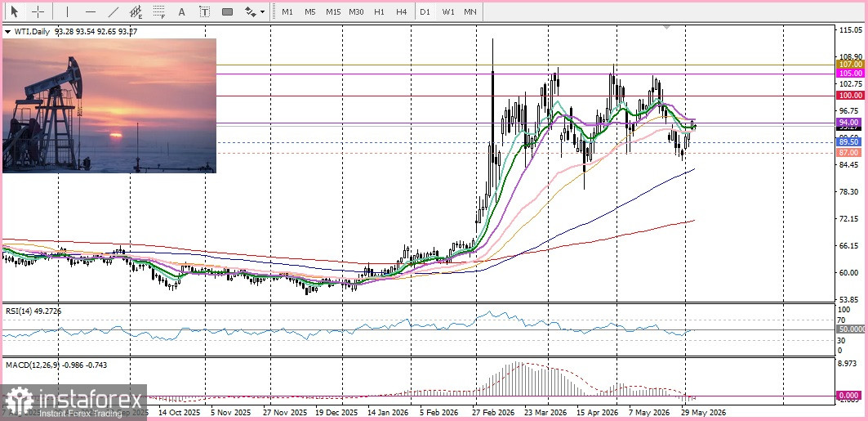Click the MACD(12,26,9) indicator label
The image size is (868, 421).
pyautogui.click(x=56, y=365)
